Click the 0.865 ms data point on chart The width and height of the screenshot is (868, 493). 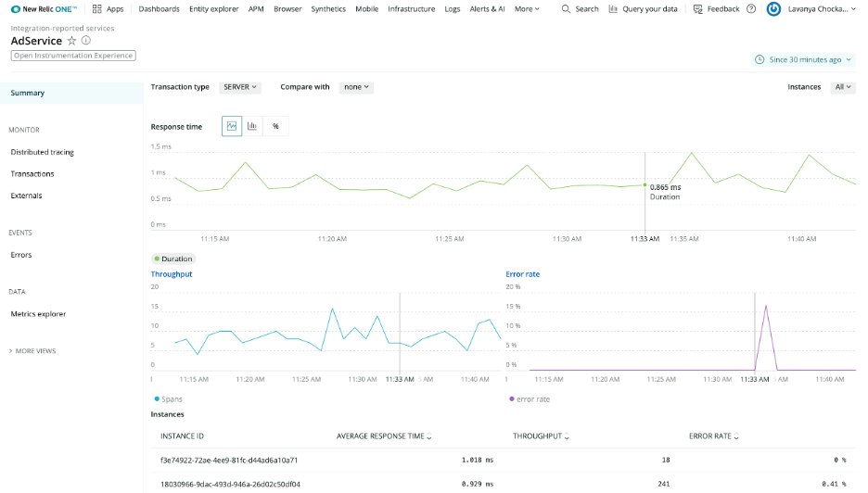point(645,184)
